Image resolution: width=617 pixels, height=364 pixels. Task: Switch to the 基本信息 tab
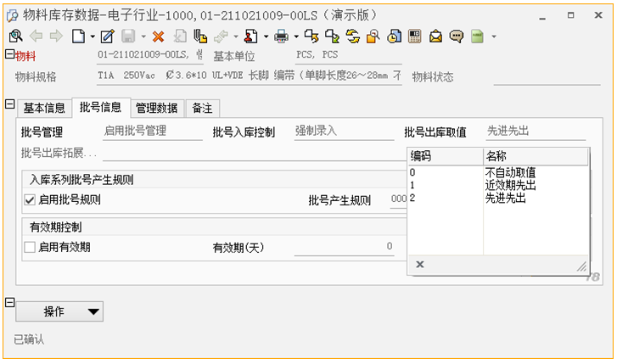pos(43,108)
